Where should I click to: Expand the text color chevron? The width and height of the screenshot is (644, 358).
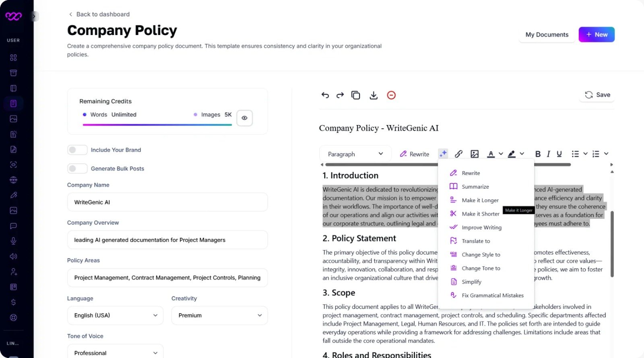pyautogui.click(x=501, y=154)
